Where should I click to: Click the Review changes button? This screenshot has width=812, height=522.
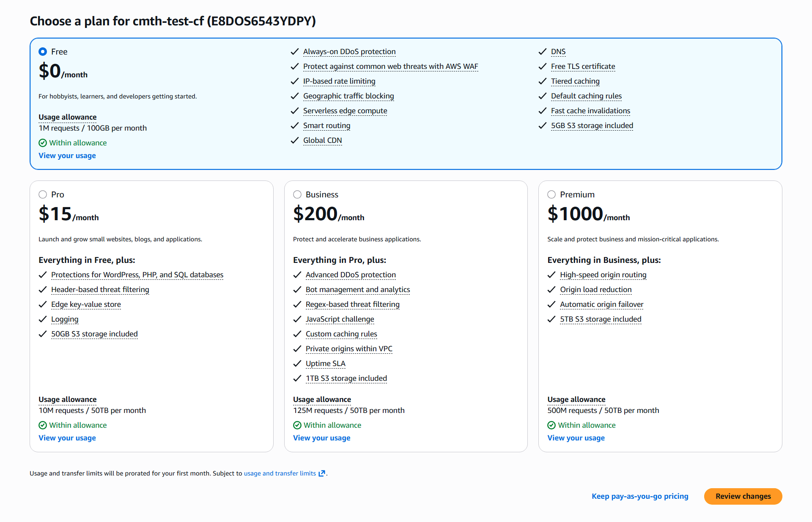(743, 496)
